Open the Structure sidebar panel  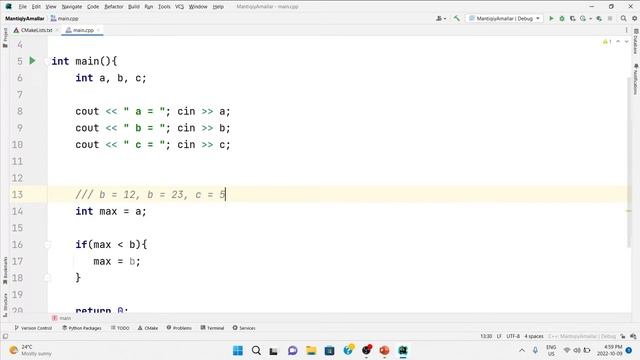tap(5, 304)
